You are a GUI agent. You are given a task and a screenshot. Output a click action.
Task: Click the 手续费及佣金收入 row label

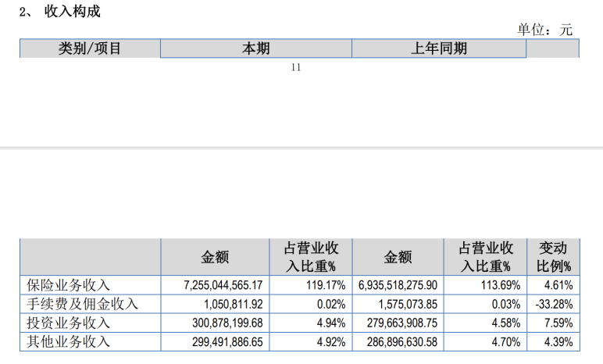click(x=82, y=304)
